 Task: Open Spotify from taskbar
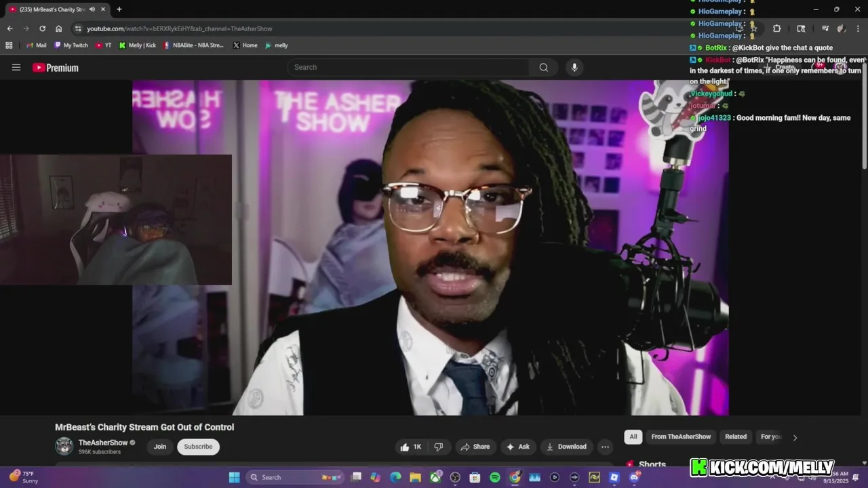(x=495, y=477)
